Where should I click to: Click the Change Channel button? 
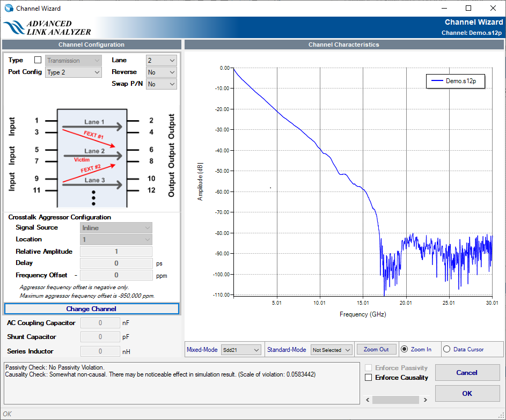[x=91, y=309]
